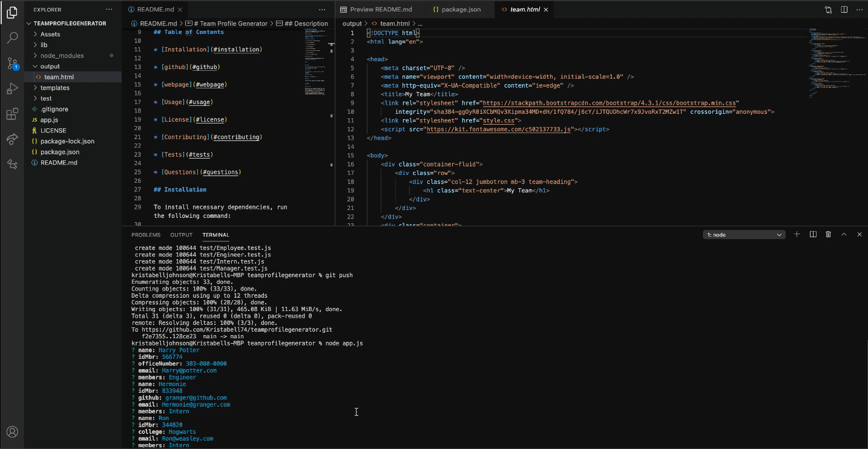Open the Source Control view
Screen dimensions: 868x449
coord(12,63)
